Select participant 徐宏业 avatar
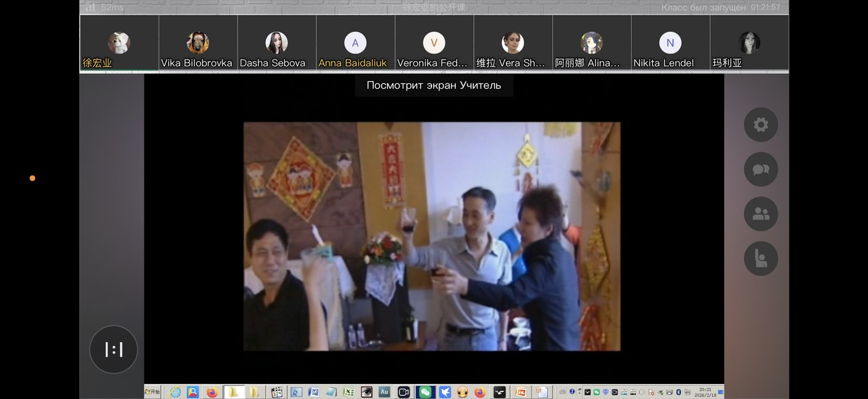The height and width of the screenshot is (399, 868). (119, 43)
